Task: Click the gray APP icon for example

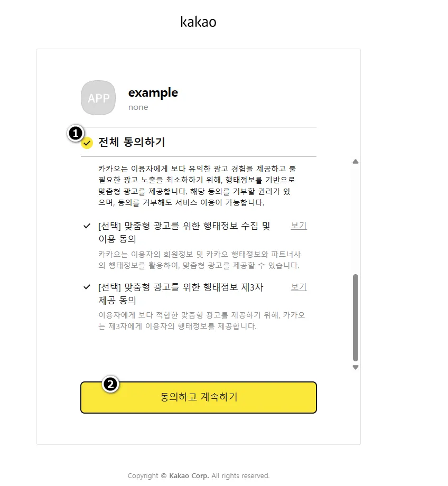Action: pos(98,98)
